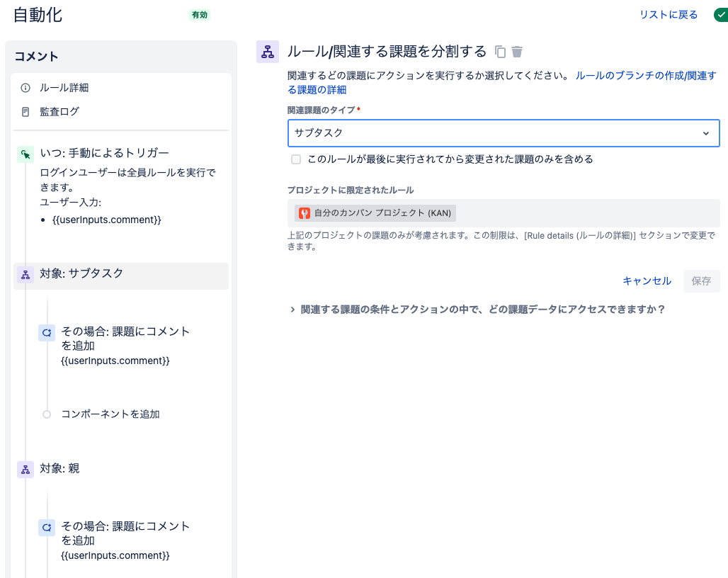Click the trash icon to delete component
The height and width of the screenshot is (578, 728).
518,51
